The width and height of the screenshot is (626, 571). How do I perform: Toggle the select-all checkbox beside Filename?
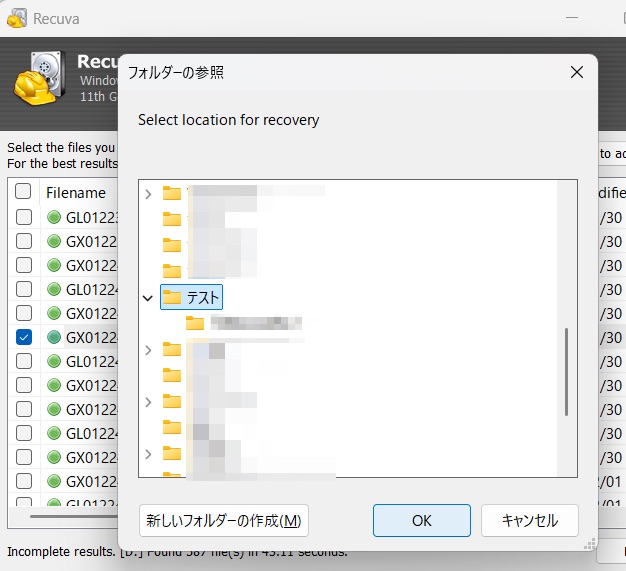coord(23,192)
